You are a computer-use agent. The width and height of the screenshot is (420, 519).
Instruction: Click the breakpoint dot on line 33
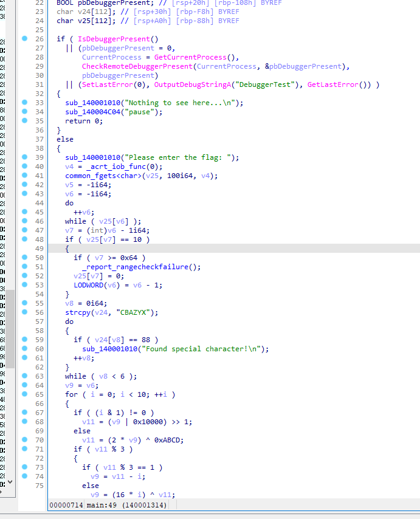[24, 103]
